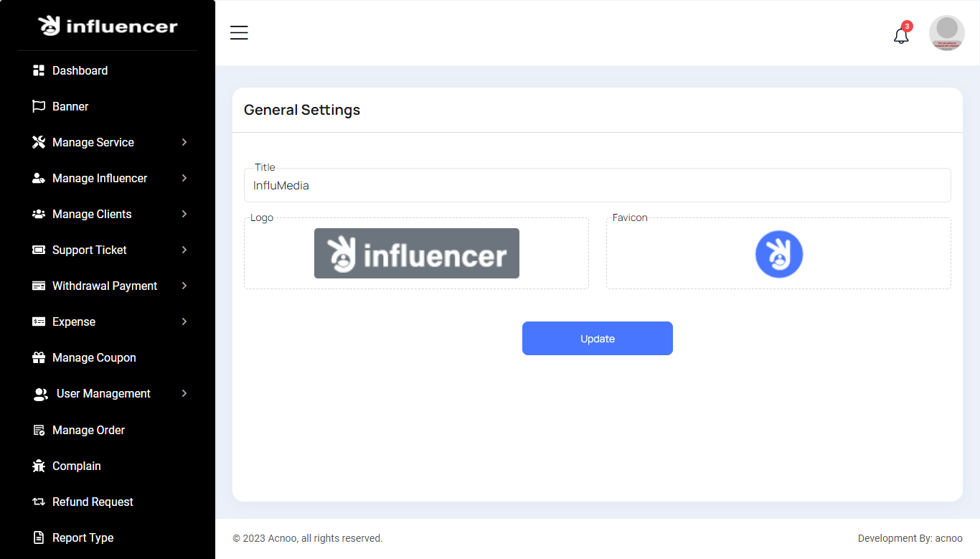The width and height of the screenshot is (980, 559).
Task: Click the hamburger menu icon
Action: click(239, 33)
